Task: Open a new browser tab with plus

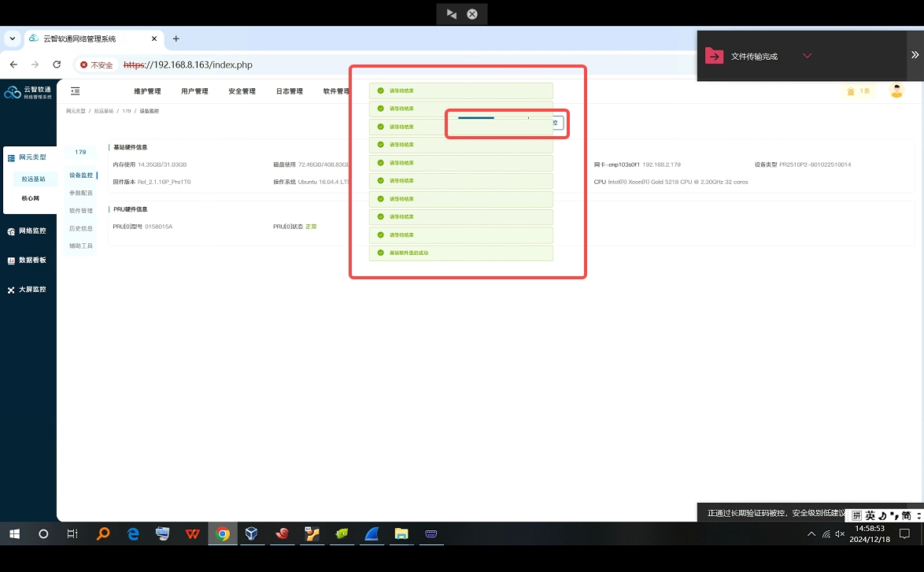Action: [176, 39]
